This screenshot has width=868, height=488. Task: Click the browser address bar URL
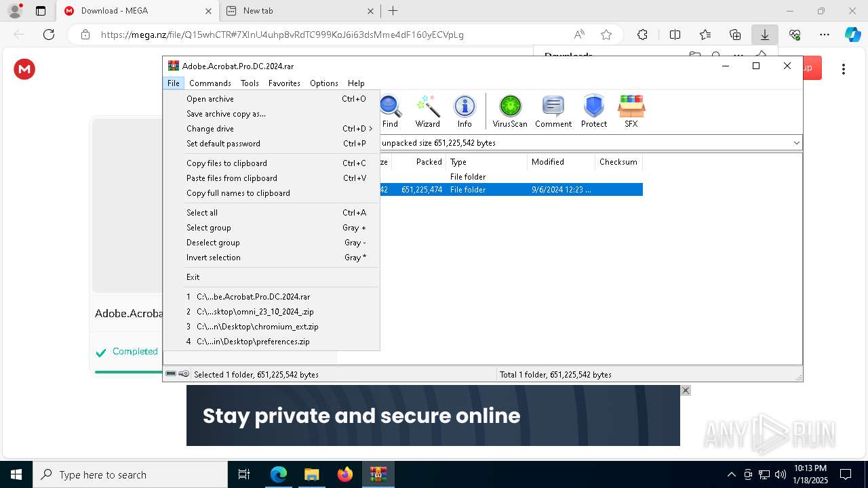click(282, 35)
